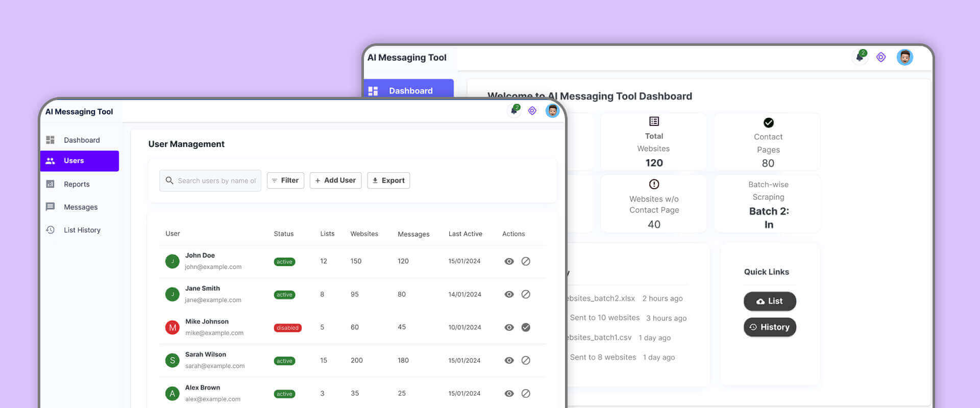Disable Jane Smith using the block icon
Screen dimensions: 980x408
526,294
